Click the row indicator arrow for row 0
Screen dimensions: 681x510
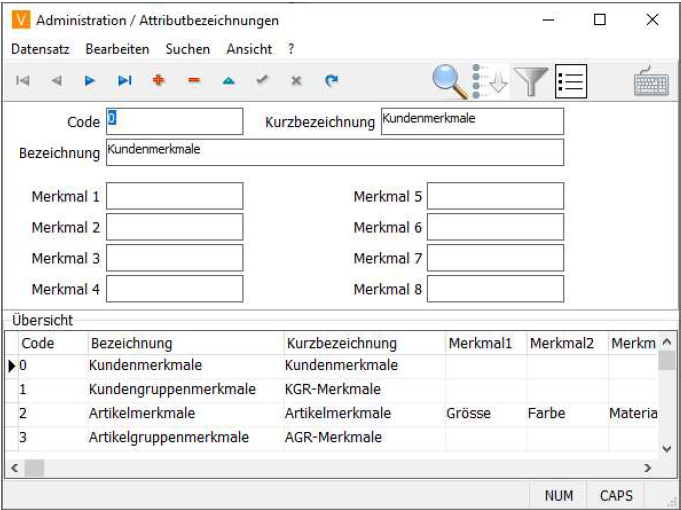tap(12, 366)
